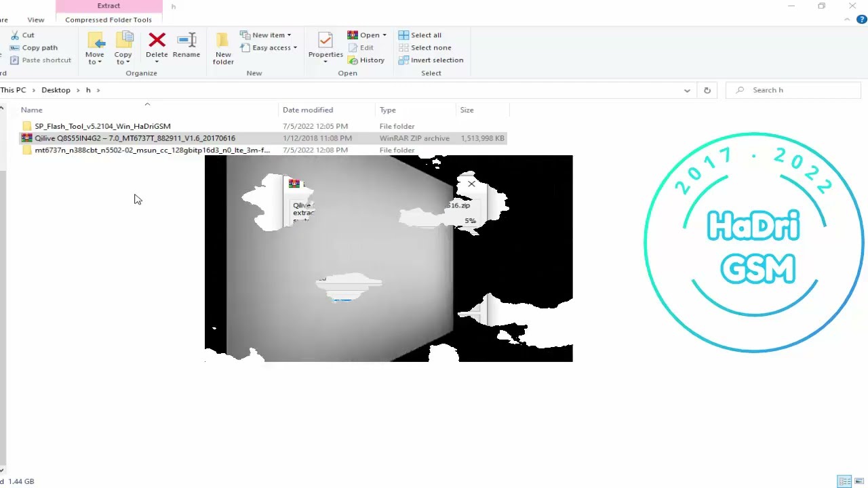Open the Copy to menu
The height and width of the screenshot is (488, 868).
[x=123, y=48]
